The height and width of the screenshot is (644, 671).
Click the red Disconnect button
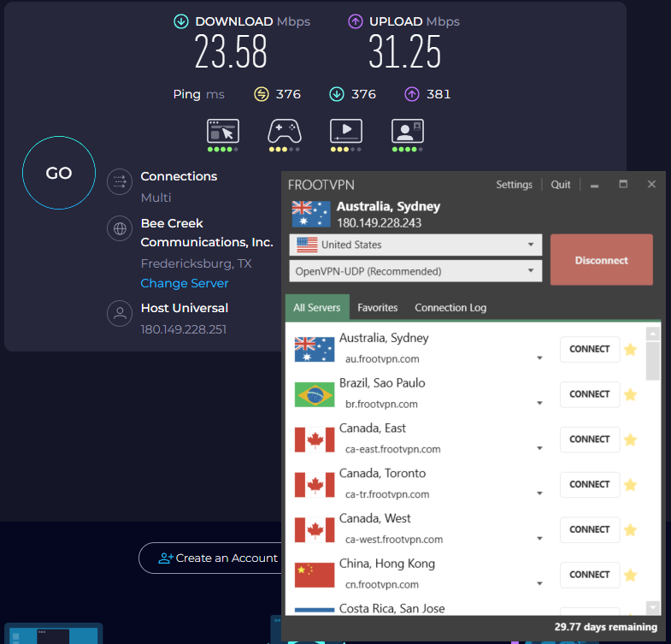[601, 259]
